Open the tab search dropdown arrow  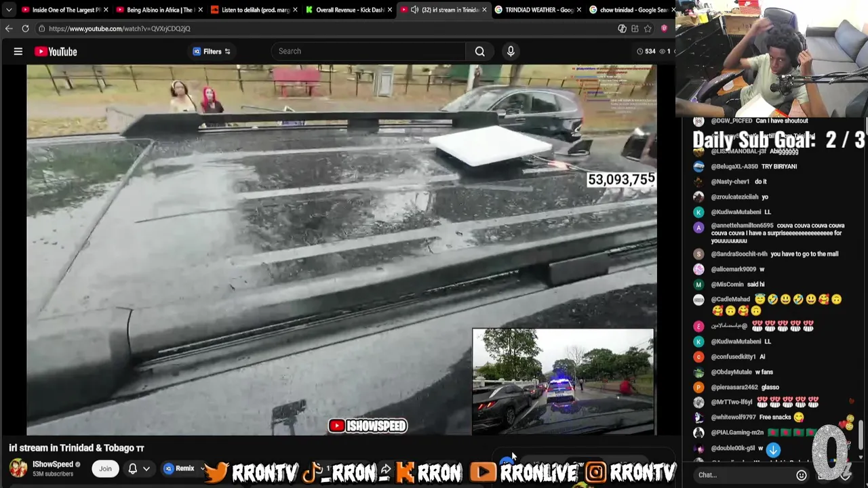[x=9, y=9]
